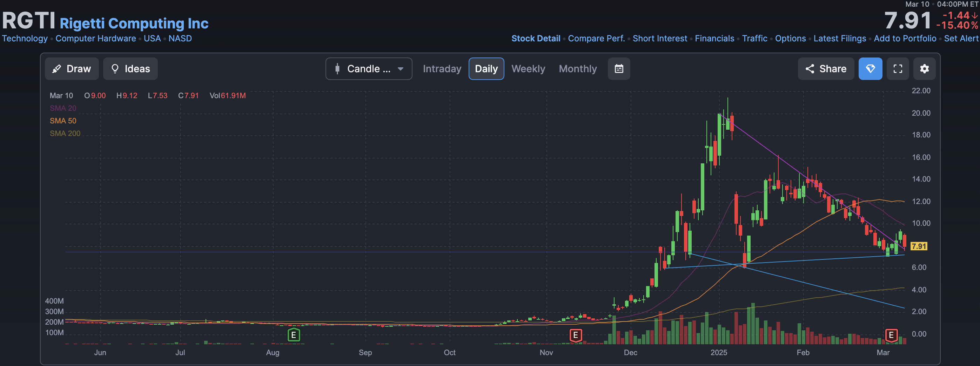The width and height of the screenshot is (980, 366).
Task: Open the Traffic link
Action: pos(754,38)
